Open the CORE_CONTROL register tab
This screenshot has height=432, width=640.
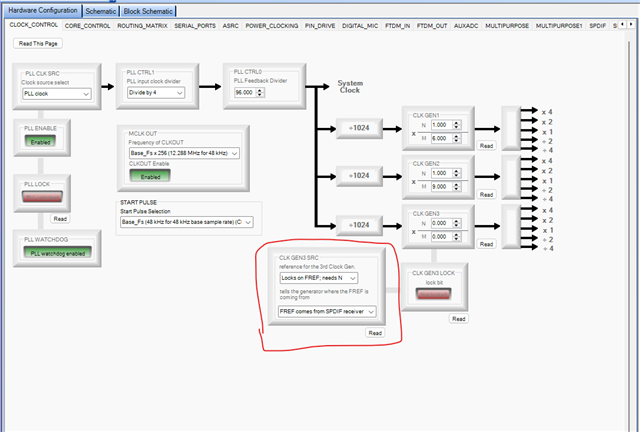[x=87, y=26]
